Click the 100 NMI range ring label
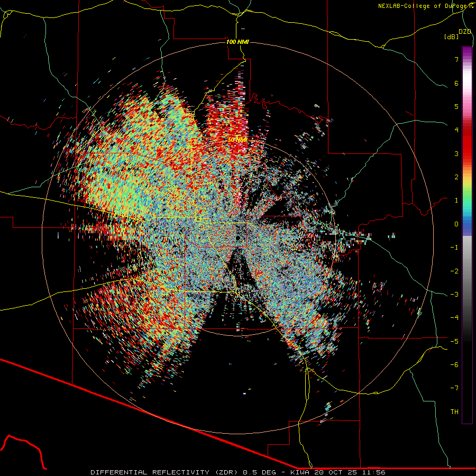The image size is (476, 476). click(237, 42)
